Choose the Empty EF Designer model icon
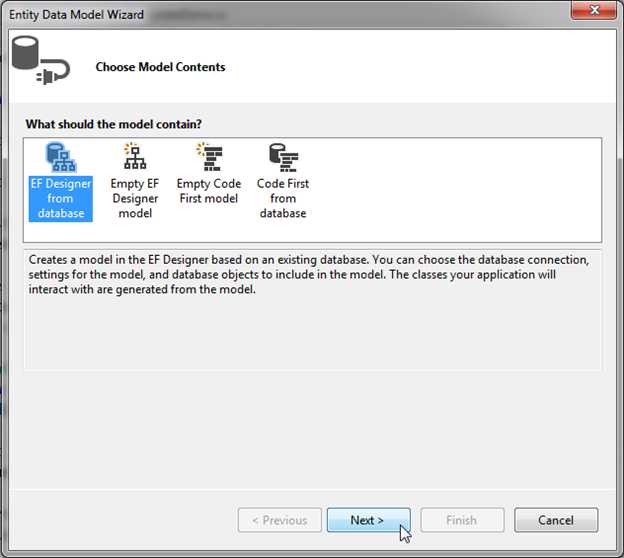Screen dimensions: 624x558 click(135, 156)
